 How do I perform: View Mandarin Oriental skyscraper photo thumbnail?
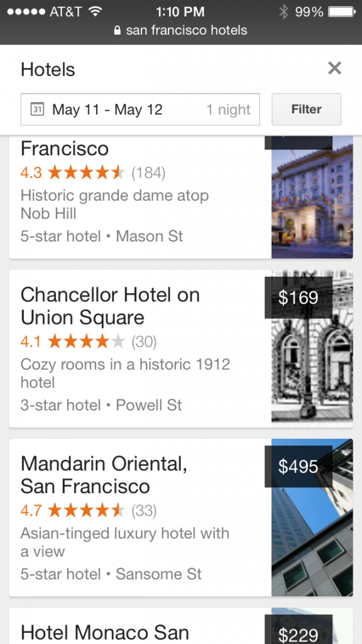[x=312, y=518]
